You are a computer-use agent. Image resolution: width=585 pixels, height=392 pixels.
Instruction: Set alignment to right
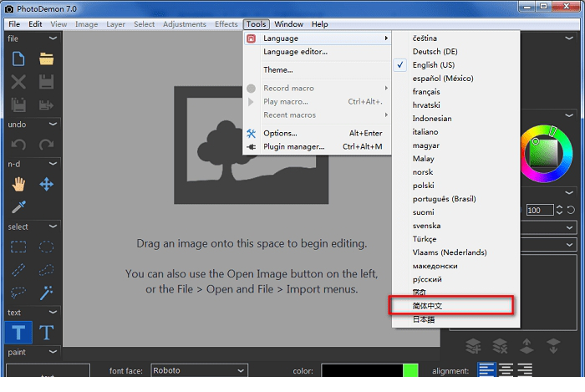click(x=525, y=369)
